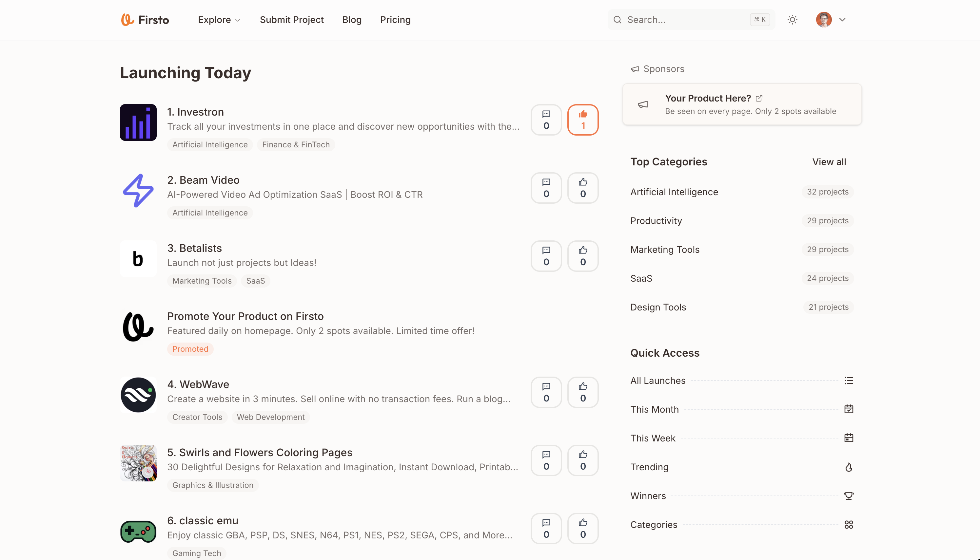The height and width of the screenshot is (560, 980).
Task: Open comments for Beam Video
Action: [546, 188]
